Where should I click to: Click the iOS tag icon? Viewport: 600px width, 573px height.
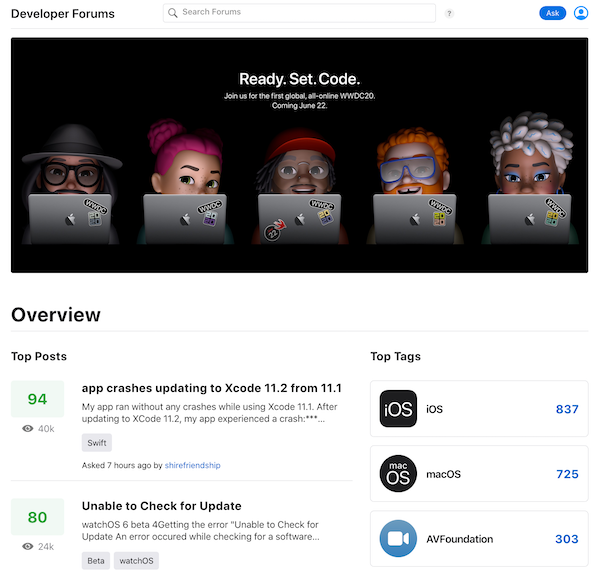pos(398,409)
